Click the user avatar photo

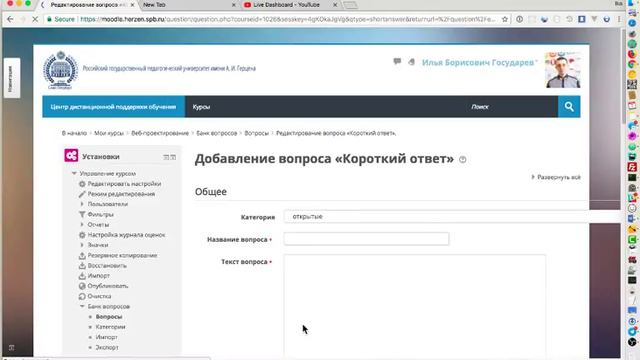tap(563, 70)
